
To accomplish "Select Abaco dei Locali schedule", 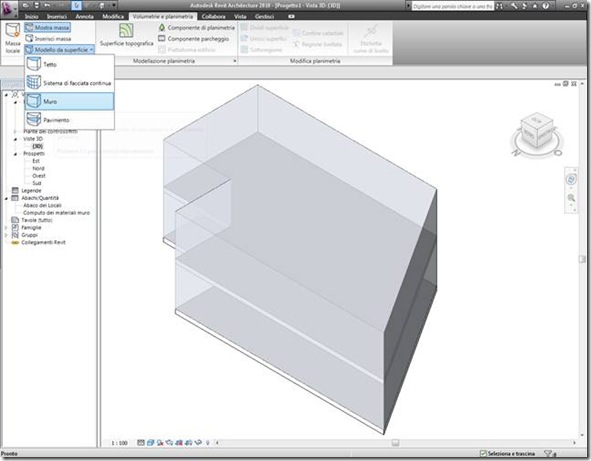I will [x=42, y=205].
